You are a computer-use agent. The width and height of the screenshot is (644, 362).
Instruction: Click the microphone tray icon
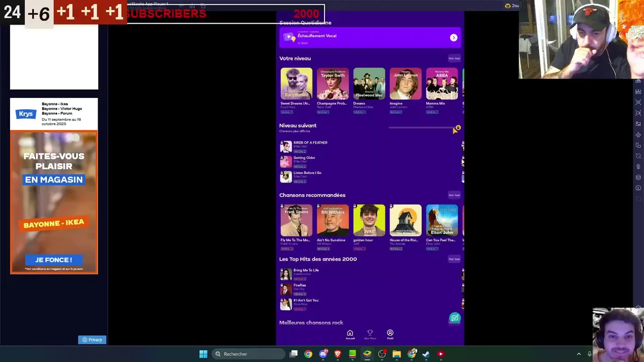(590, 354)
